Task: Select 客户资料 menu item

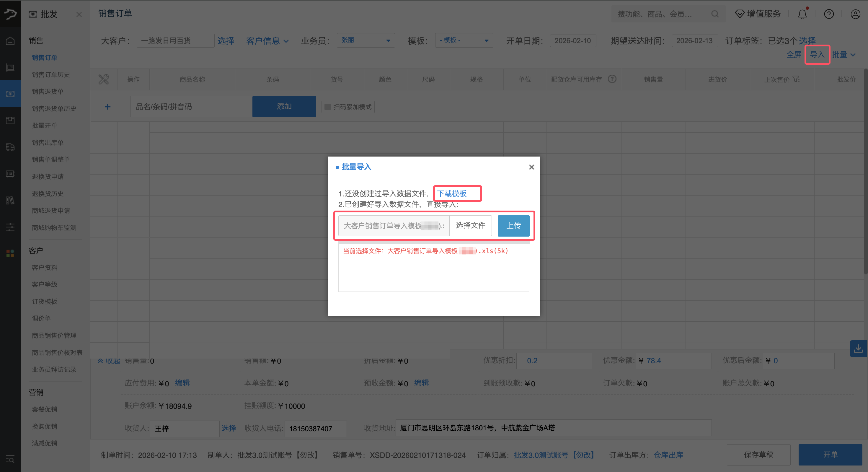Action: coord(45,267)
